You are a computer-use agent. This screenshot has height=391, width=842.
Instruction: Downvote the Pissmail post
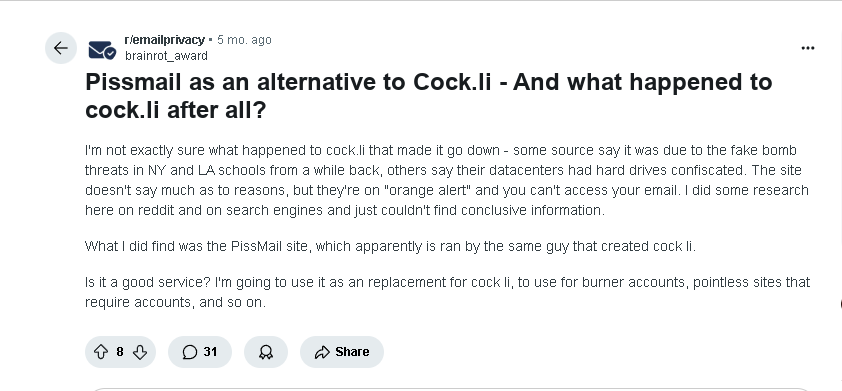(140, 352)
